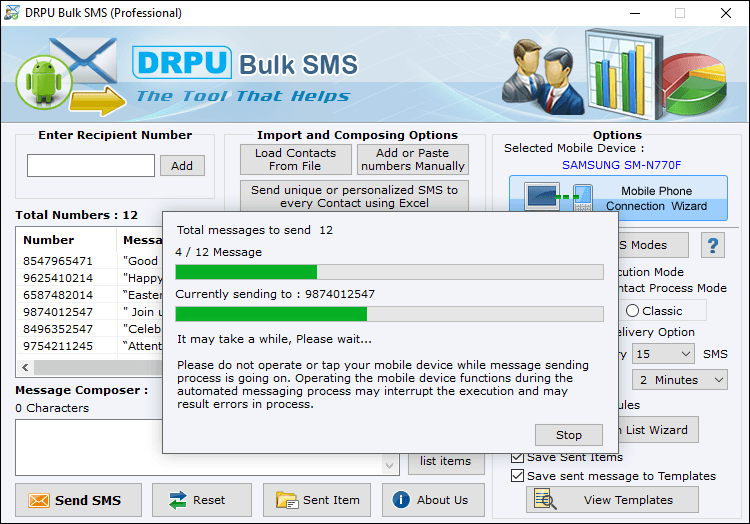Minimize the DRPU Bulk SMS window
This screenshot has height=524, width=750.
point(635,13)
